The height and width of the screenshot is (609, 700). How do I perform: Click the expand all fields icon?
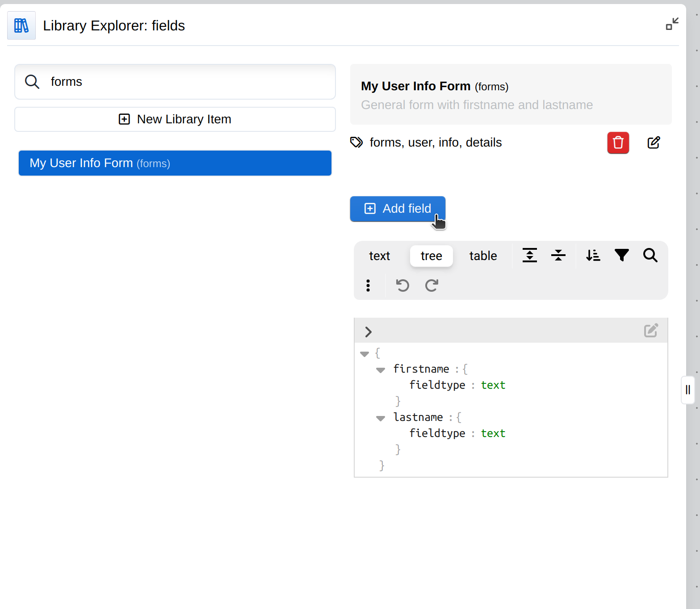pos(529,256)
